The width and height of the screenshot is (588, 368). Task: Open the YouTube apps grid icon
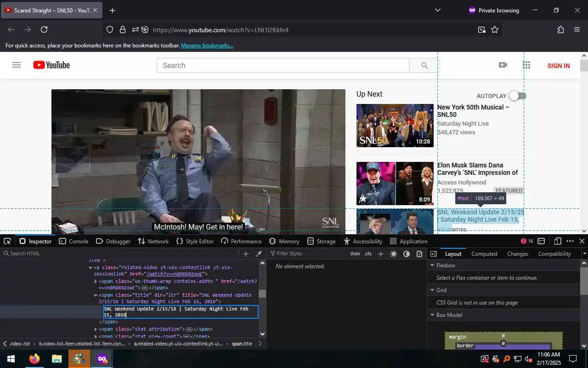point(526,65)
